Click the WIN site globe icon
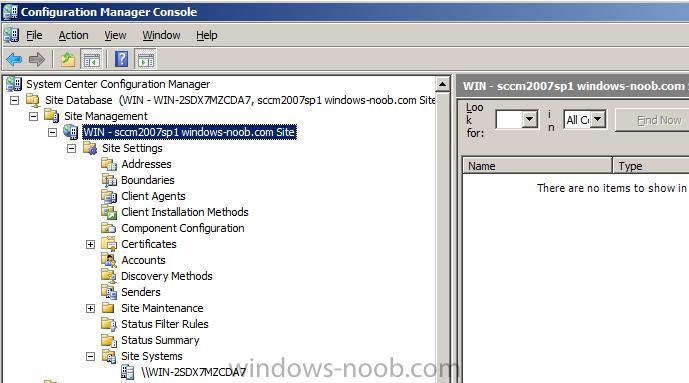 [x=71, y=132]
